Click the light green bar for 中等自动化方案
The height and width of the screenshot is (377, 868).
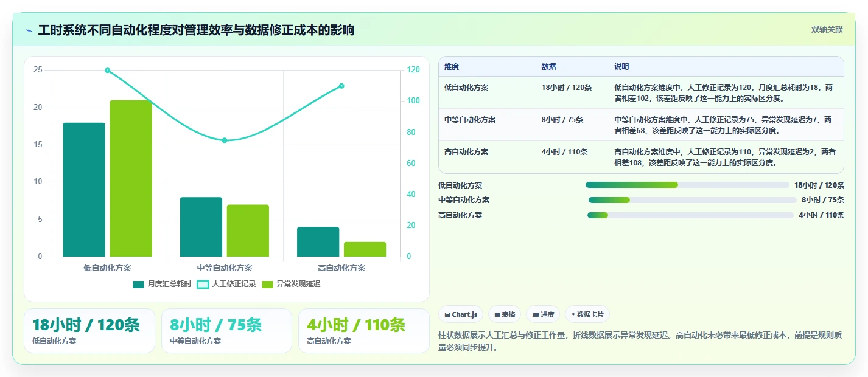click(248, 230)
